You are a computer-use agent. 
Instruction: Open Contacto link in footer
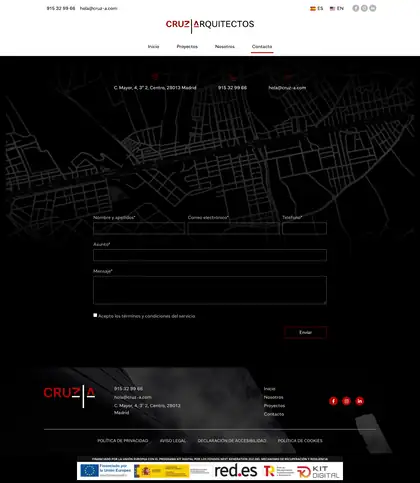[274, 414]
